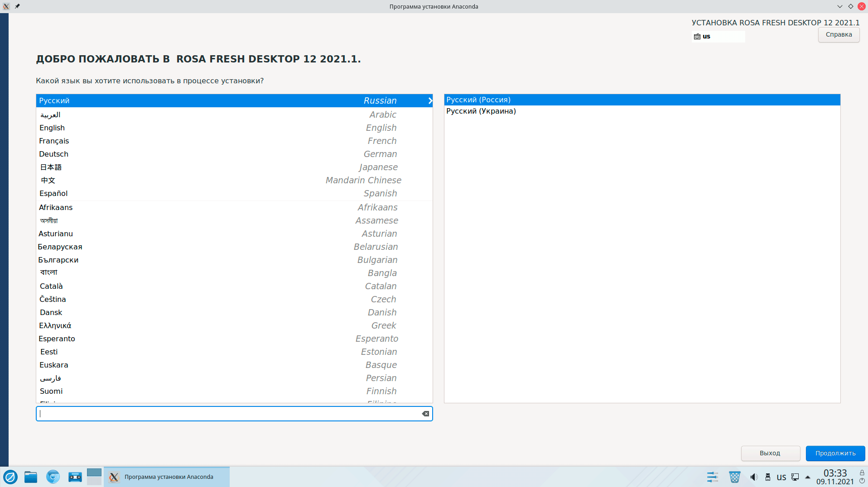The image size is (868, 487).
Task: Select Mandarin Chinese language row
Action: click(234, 180)
